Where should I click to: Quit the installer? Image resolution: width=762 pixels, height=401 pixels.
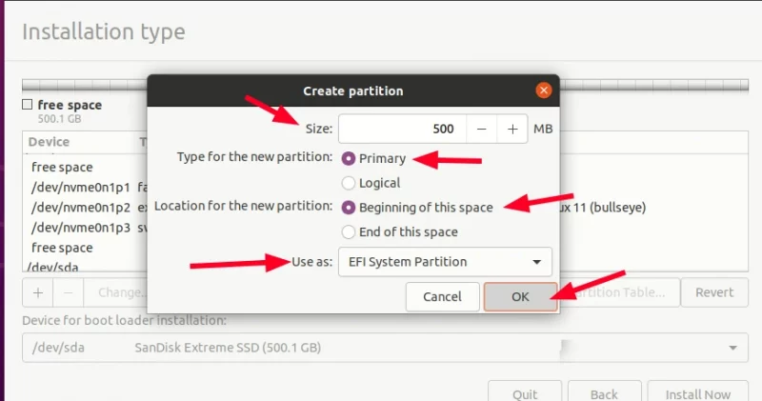point(524,393)
